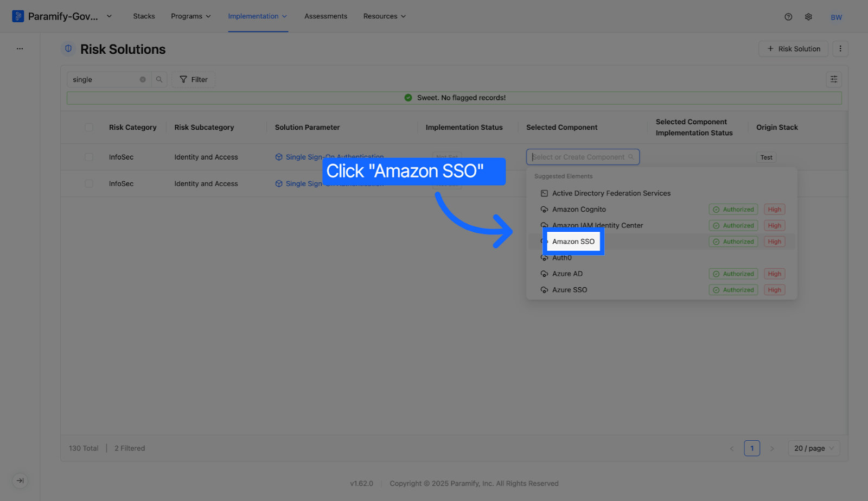The width and height of the screenshot is (868, 501).
Task: Check the first InfoSec row checkbox
Action: click(89, 157)
